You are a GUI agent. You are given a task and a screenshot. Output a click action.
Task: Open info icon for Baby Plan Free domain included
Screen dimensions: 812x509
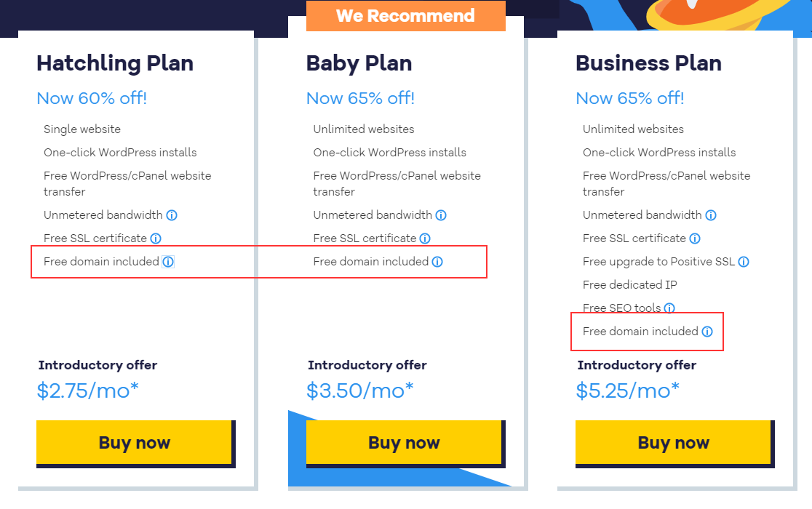coord(437,262)
